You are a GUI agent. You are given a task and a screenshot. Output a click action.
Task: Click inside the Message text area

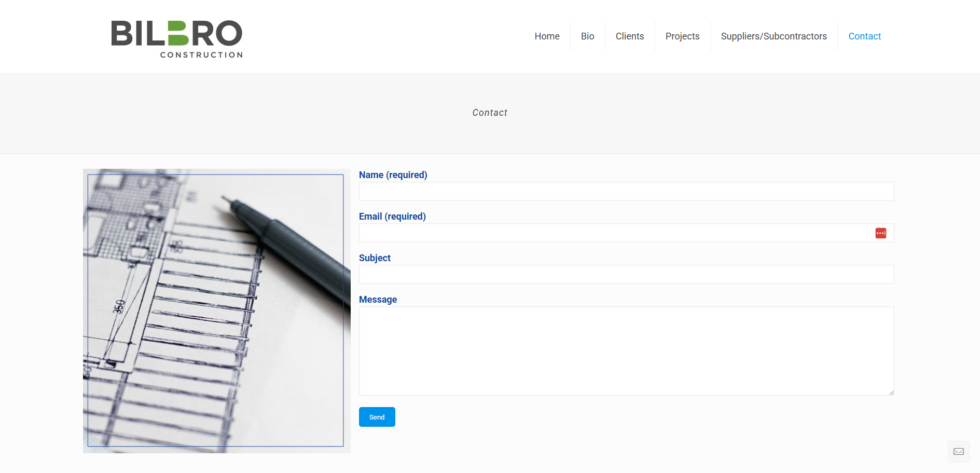point(626,350)
